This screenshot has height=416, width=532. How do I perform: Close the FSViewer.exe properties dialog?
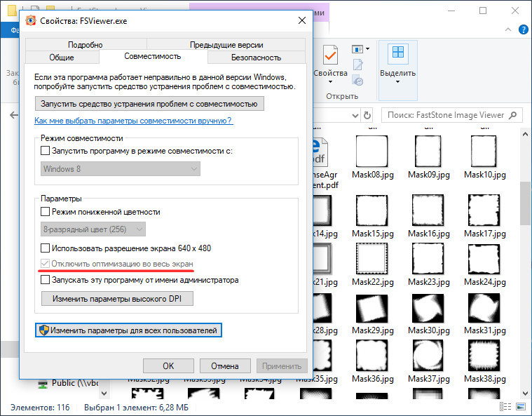pos(301,21)
